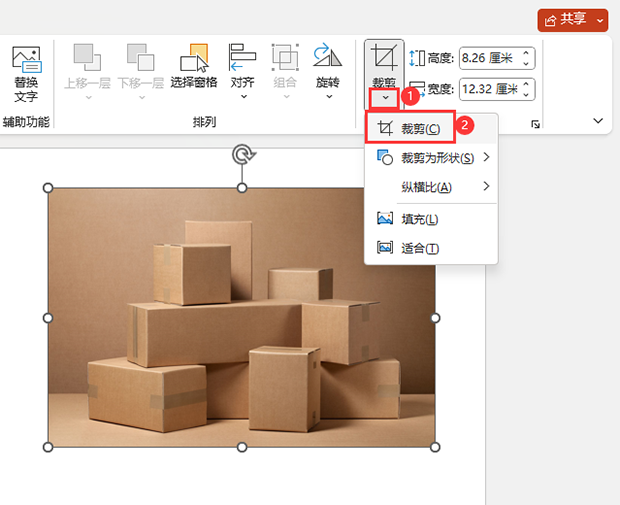Click the 下移一层 send backward icon
Viewport: 620px width, 505px height.
click(x=140, y=57)
